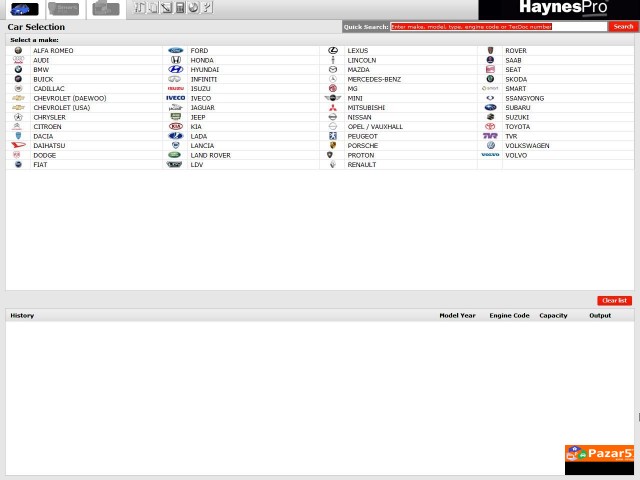Image resolution: width=640 pixels, height=480 pixels.
Task: Focus the Quick Search input field
Action: pos(498,27)
